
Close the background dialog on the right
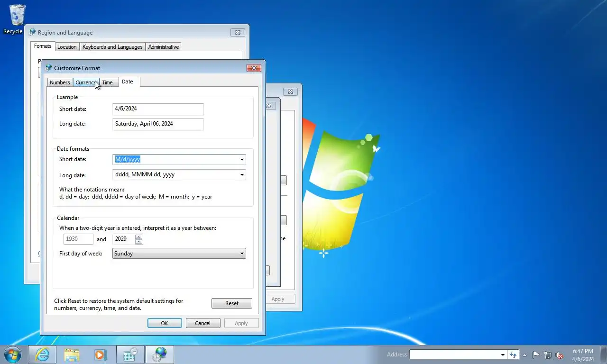pyautogui.click(x=290, y=91)
